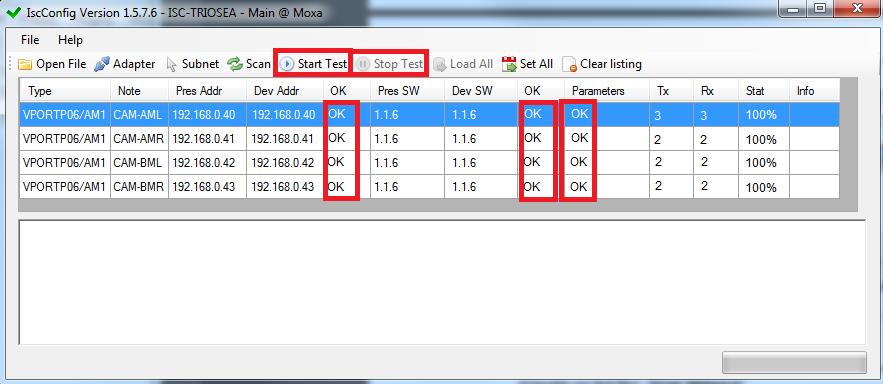
Task: Maximize the IscConfig window
Action: pyautogui.click(x=820, y=8)
